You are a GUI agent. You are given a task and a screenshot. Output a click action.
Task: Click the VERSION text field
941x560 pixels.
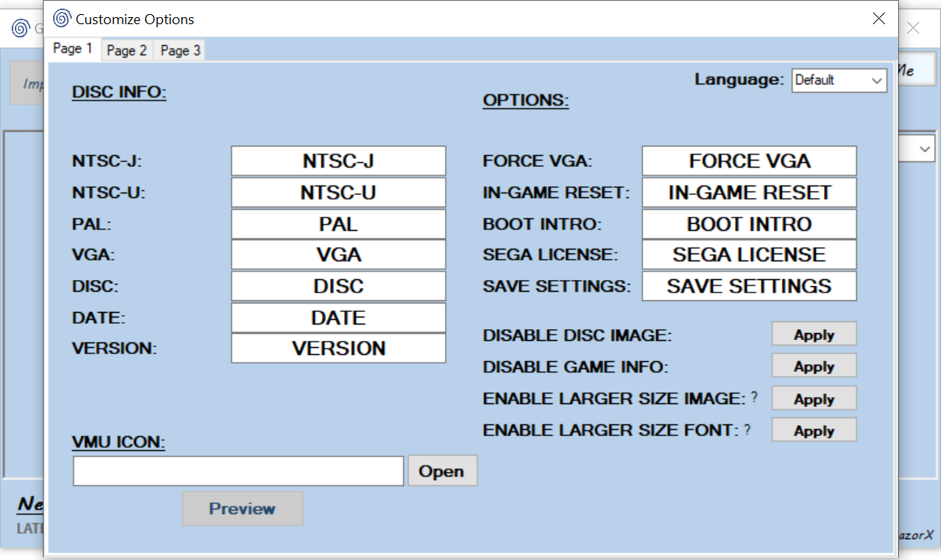coord(338,348)
